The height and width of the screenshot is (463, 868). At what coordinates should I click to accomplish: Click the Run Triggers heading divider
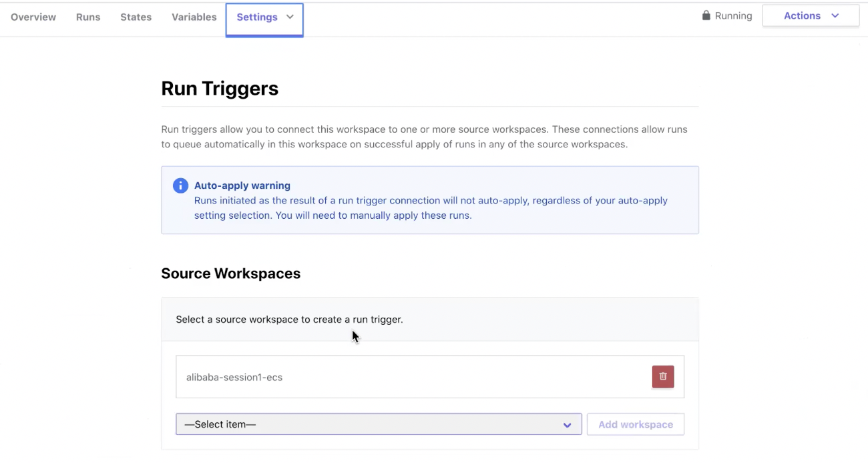coord(429,107)
